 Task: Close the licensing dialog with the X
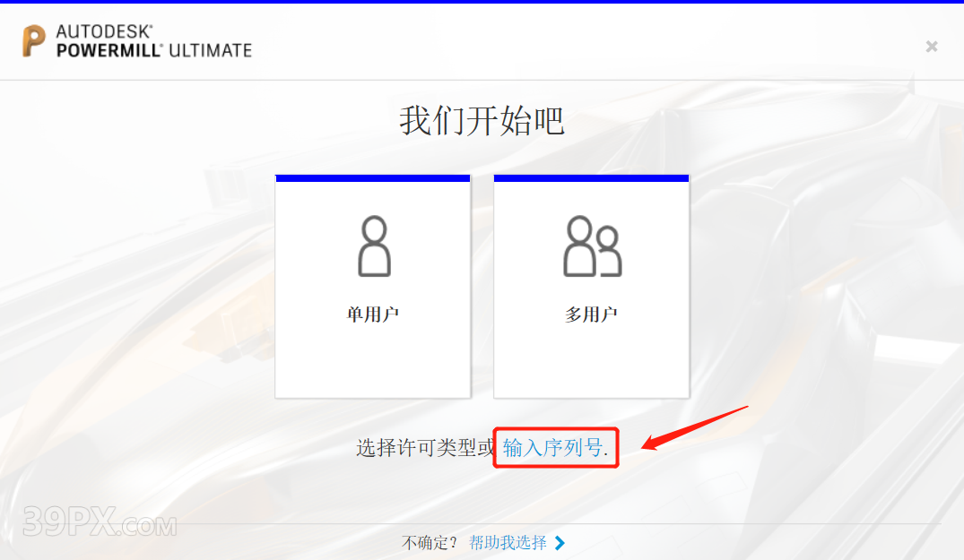tap(932, 46)
